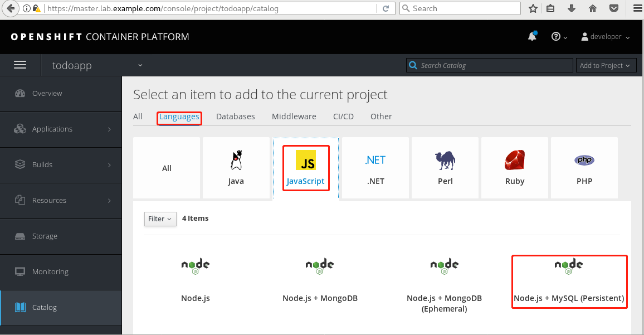
Task: Open the developer user menu
Action: pos(606,37)
